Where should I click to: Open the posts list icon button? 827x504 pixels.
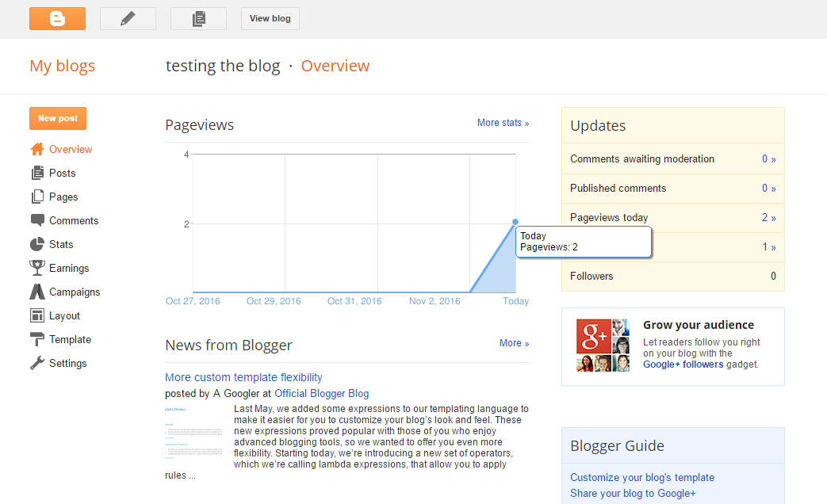(x=198, y=19)
